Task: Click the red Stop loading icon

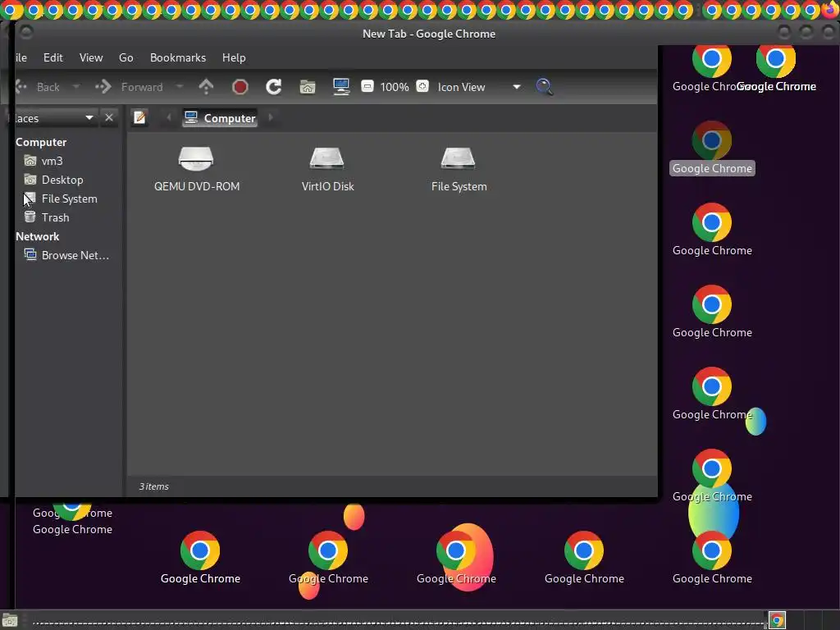Action: click(240, 86)
